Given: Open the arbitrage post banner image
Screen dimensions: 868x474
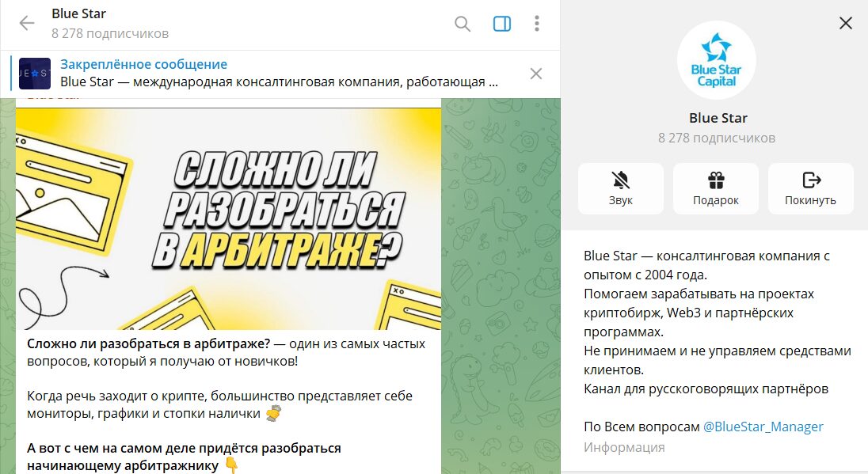Looking at the screenshot, I should point(228,218).
